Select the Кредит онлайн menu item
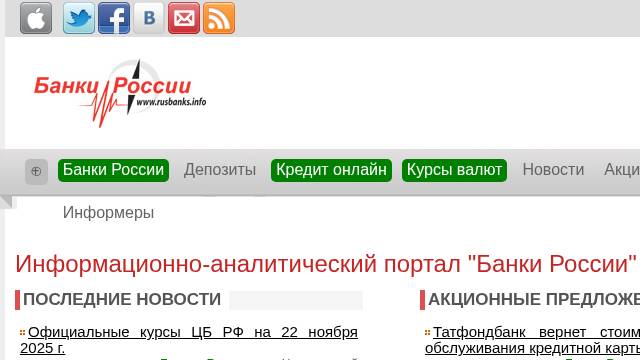 (x=331, y=170)
